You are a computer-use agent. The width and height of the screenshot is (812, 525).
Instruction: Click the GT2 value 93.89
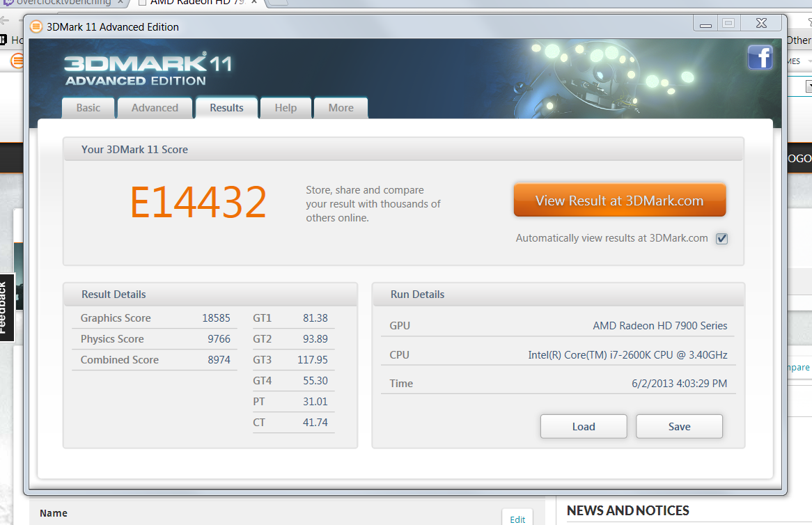[x=315, y=338]
